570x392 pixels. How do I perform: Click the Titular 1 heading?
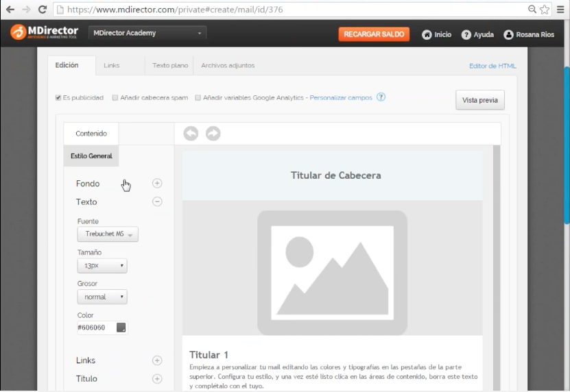(x=209, y=355)
